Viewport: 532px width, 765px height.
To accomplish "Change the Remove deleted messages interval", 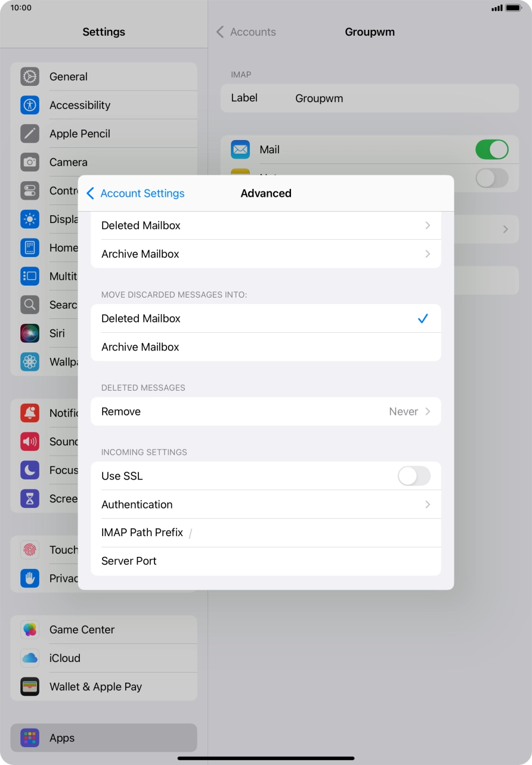I will [266, 411].
